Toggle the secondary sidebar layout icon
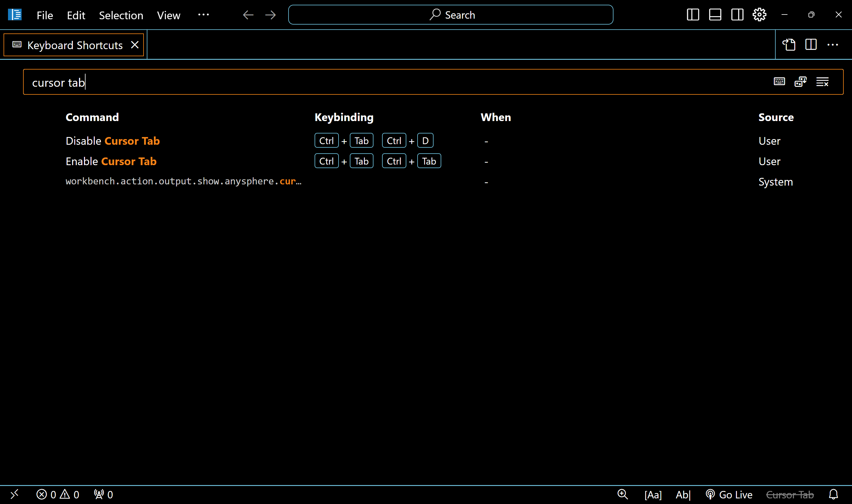This screenshot has height=504, width=852. [737, 15]
